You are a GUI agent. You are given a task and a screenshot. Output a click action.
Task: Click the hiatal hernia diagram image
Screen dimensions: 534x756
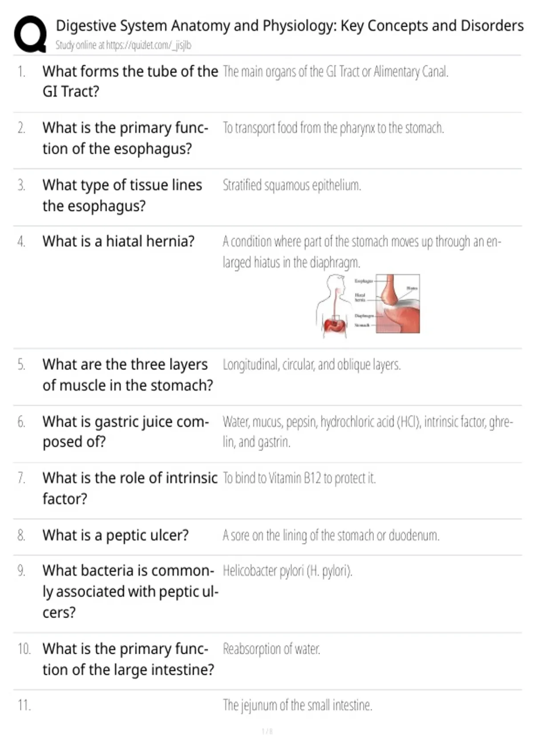[368, 304]
